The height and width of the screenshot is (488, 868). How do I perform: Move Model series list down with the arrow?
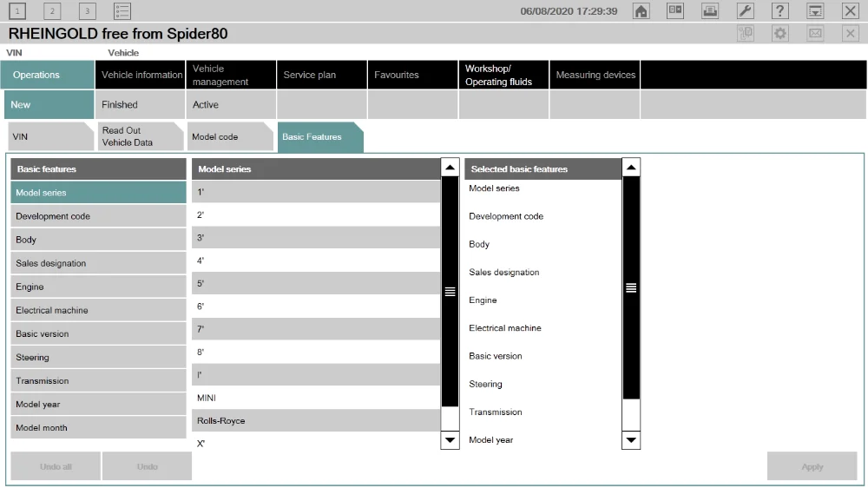pos(450,440)
